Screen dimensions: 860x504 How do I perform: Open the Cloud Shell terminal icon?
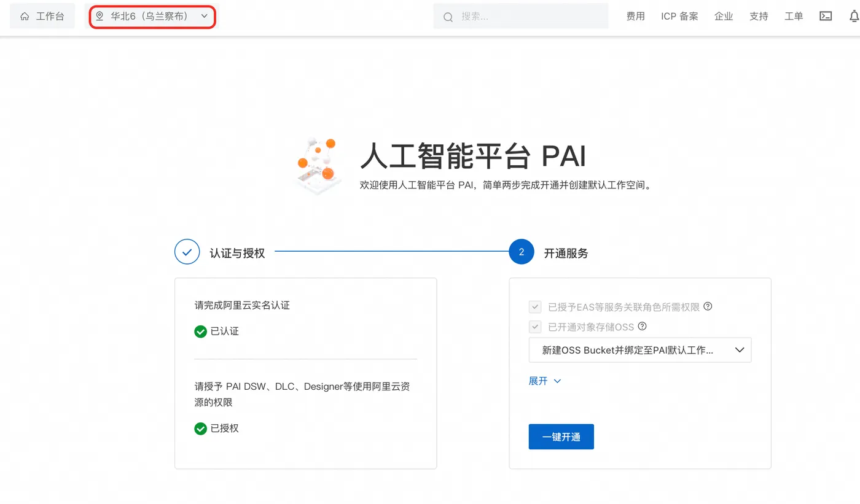(826, 17)
